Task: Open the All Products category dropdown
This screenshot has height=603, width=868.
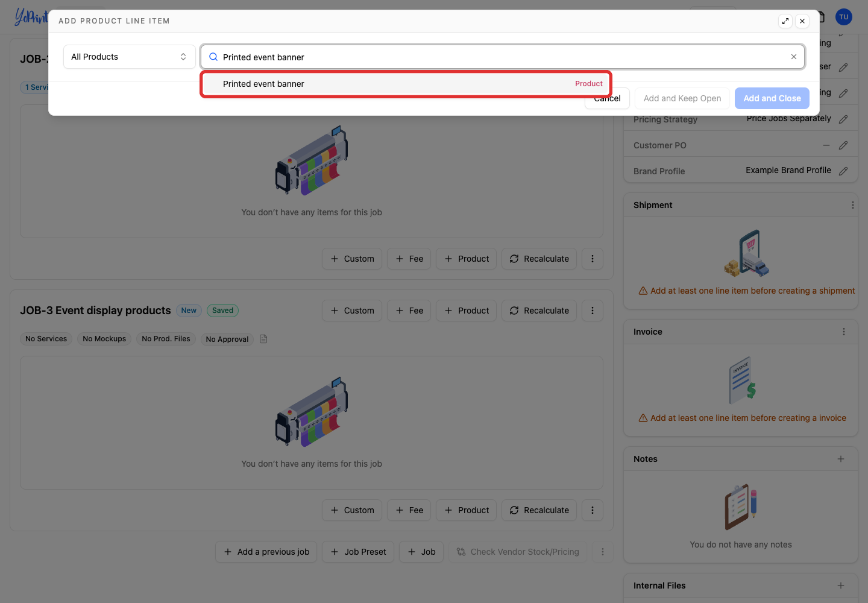Action: point(130,57)
